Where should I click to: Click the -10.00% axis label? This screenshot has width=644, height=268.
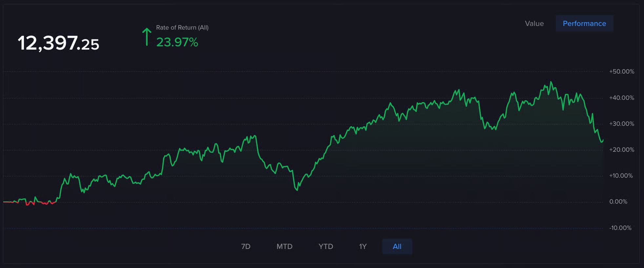(620, 228)
